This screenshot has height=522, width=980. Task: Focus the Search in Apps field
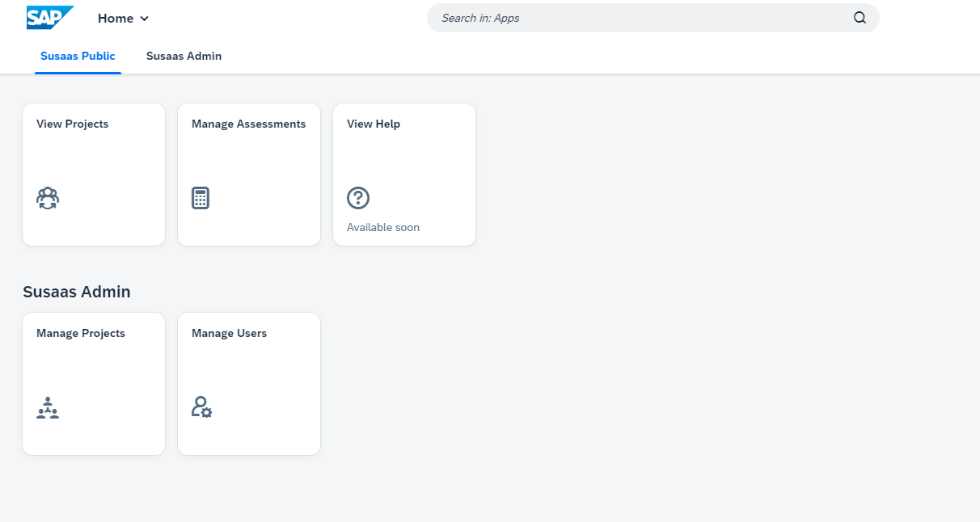(653, 18)
